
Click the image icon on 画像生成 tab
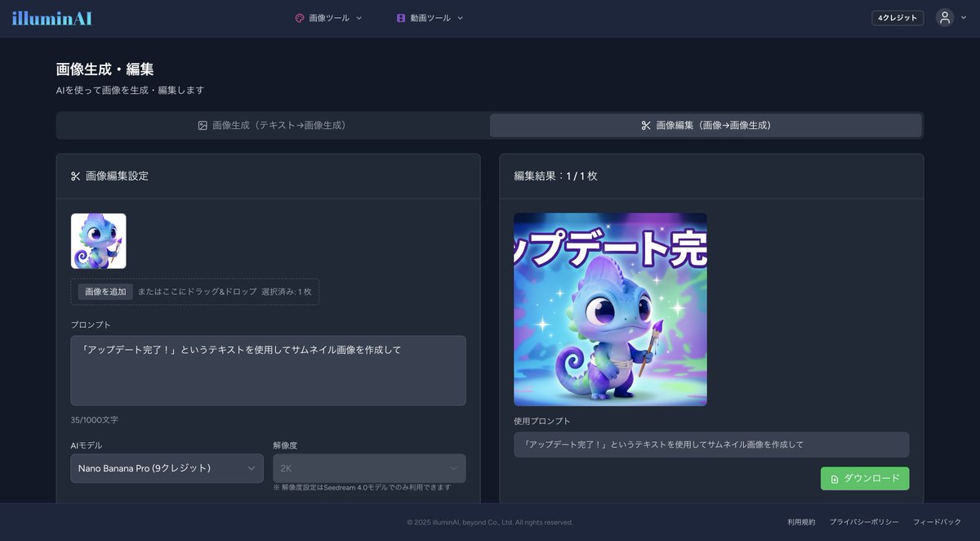pyautogui.click(x=203, y=125)
